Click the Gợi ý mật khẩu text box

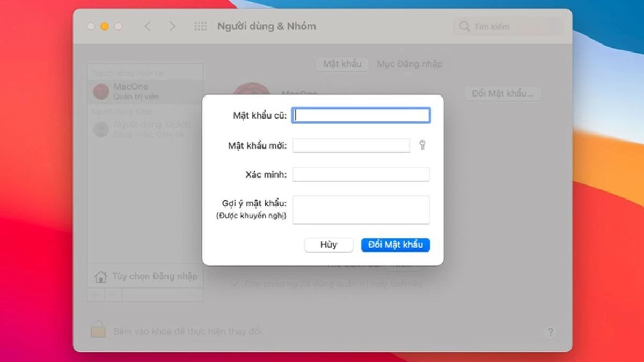coord(360,209)
